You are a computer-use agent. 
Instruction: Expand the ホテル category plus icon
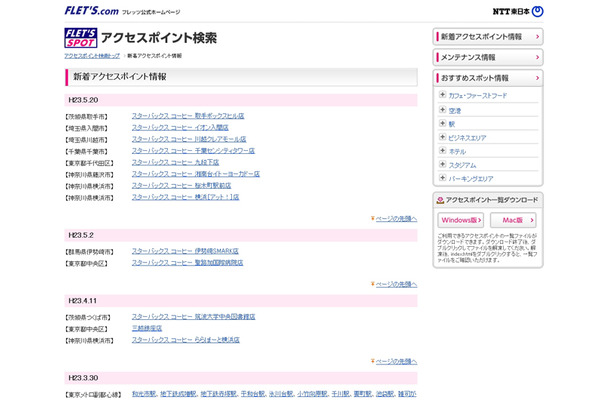tap(442, 151)
